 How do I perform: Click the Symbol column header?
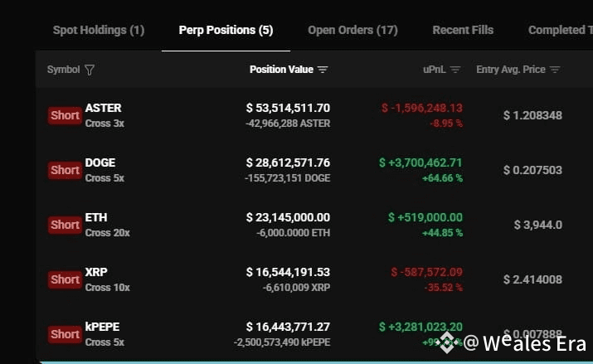(63, 70)
